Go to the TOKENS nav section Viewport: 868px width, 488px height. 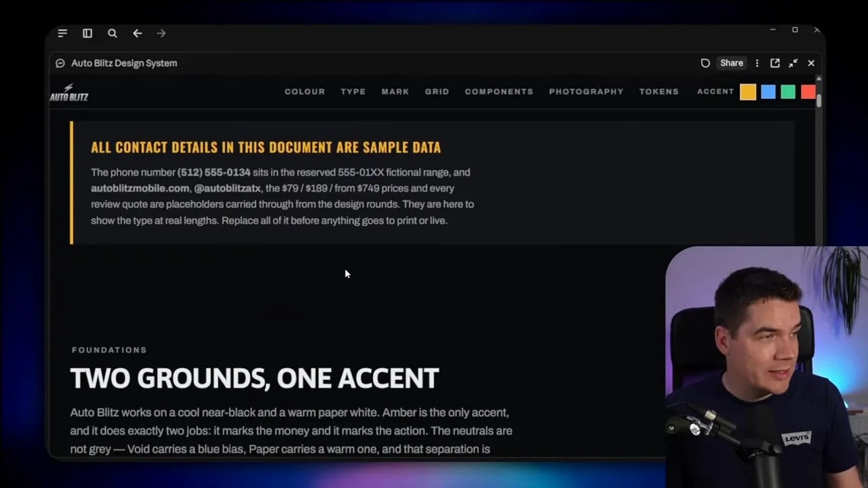659,91
